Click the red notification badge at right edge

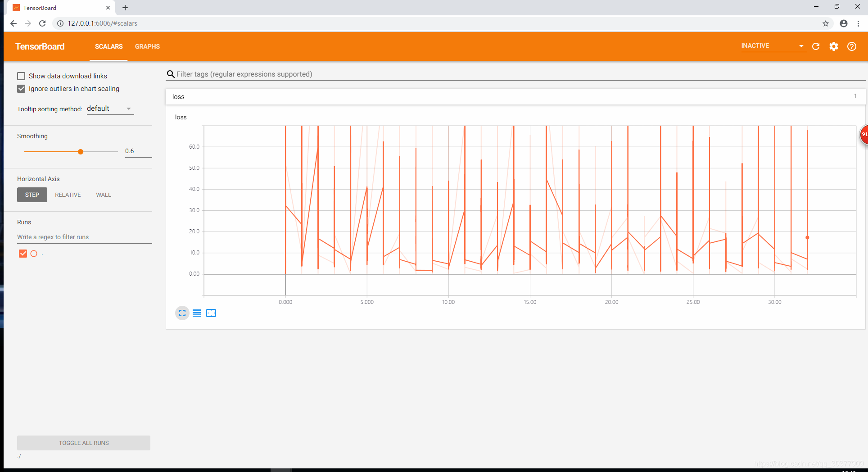tap(864, 134)
